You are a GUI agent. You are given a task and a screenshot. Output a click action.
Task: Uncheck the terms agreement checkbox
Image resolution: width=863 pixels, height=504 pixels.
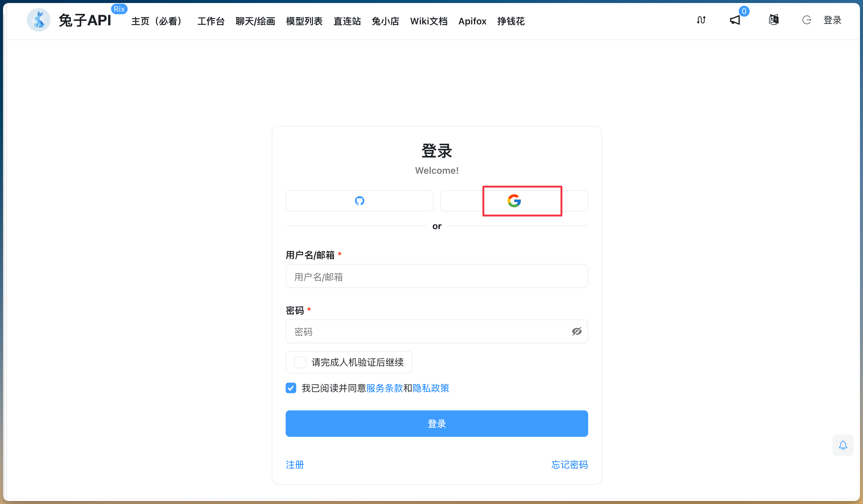coord(291,388)
